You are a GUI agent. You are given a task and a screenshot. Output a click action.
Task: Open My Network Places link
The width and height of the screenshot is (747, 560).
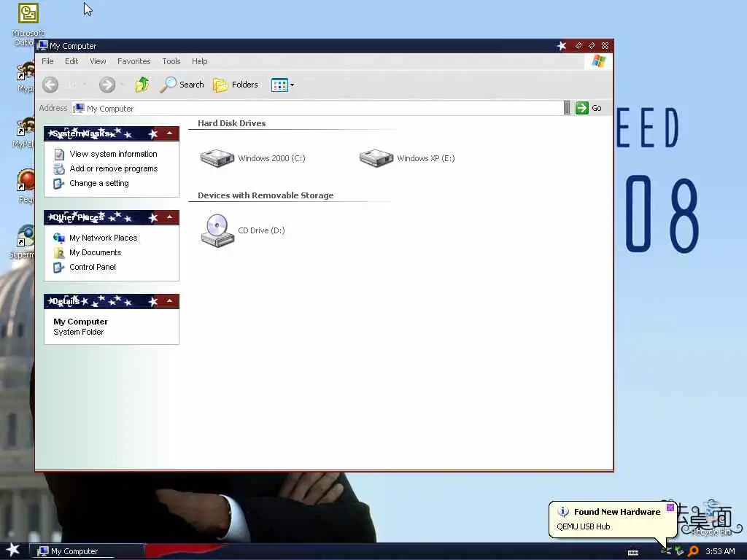[104, 238]
